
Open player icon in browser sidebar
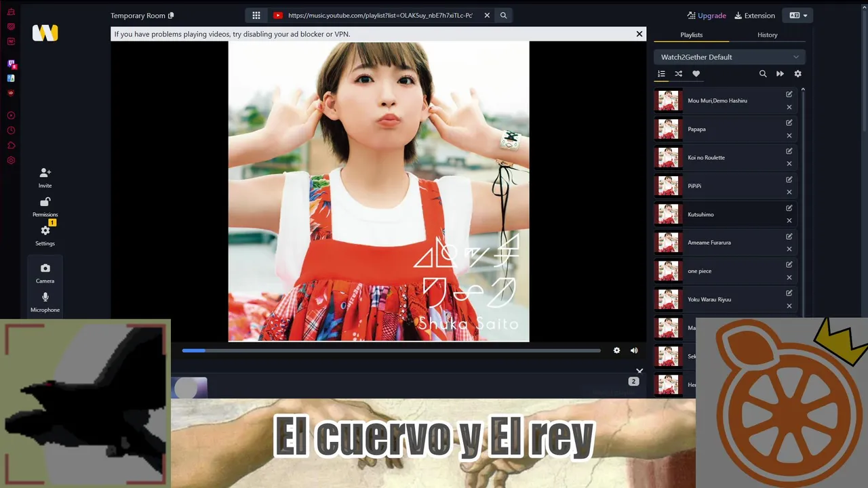[x=11, y=115]
